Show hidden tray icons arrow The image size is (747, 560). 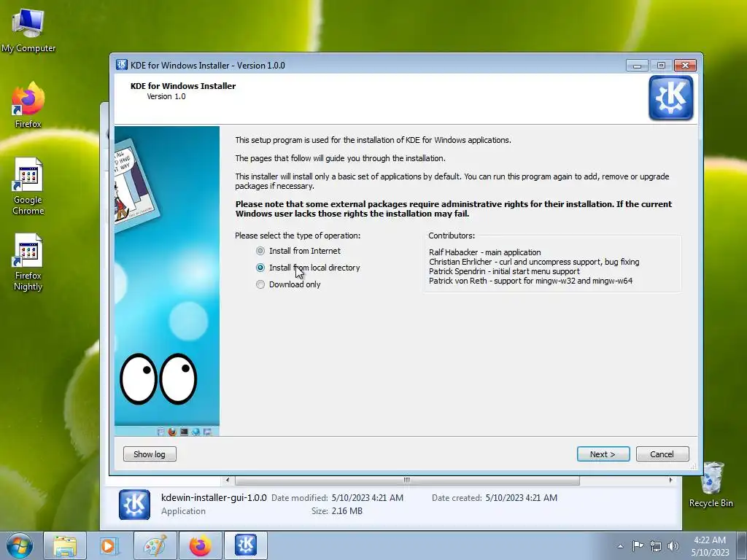point(620,546)
